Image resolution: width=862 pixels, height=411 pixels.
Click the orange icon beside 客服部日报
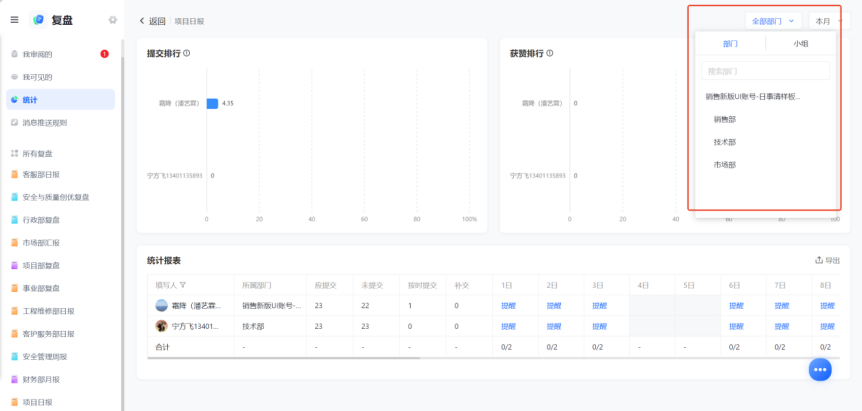pyautogui.click(x=15, y=174)
